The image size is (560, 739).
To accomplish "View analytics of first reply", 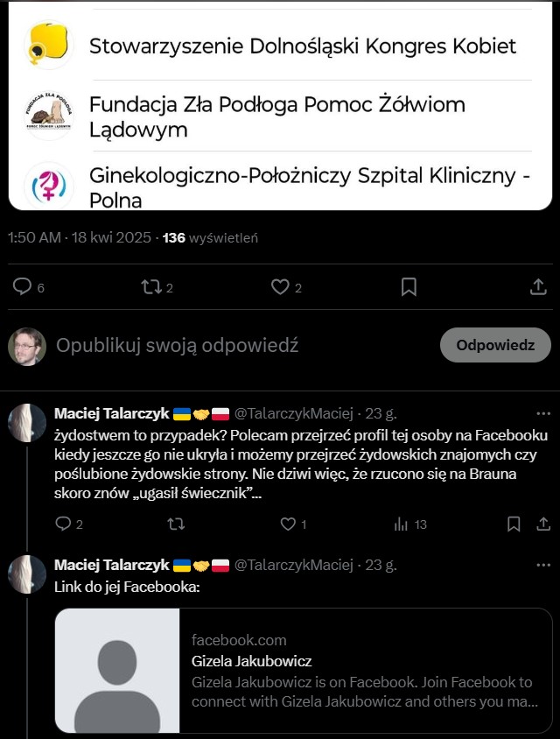I will [402, 524].
